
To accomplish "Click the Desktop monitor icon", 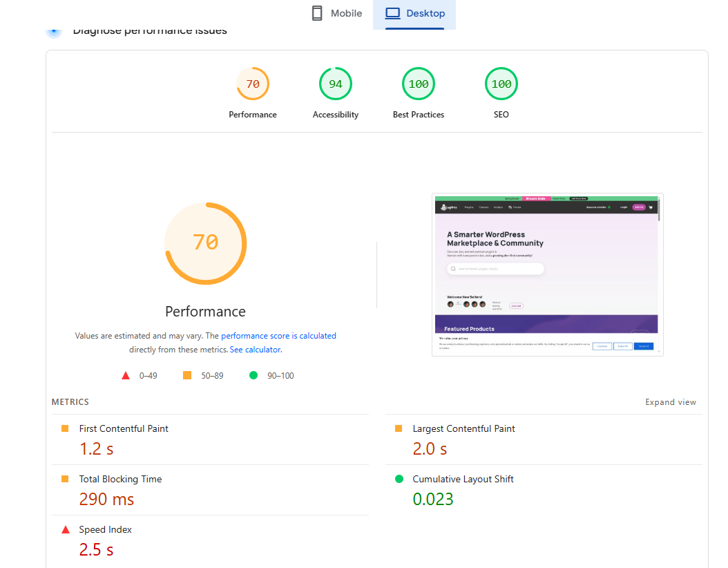I will coord(393,13).
